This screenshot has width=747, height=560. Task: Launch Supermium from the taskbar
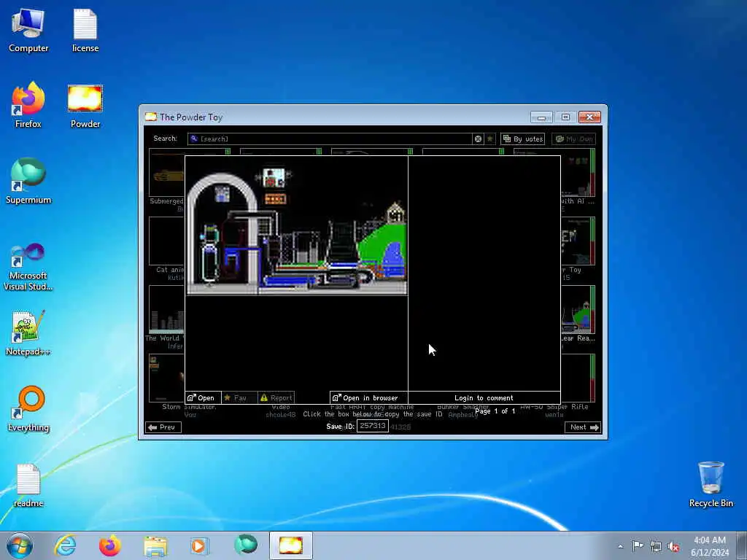coord(246,545)
